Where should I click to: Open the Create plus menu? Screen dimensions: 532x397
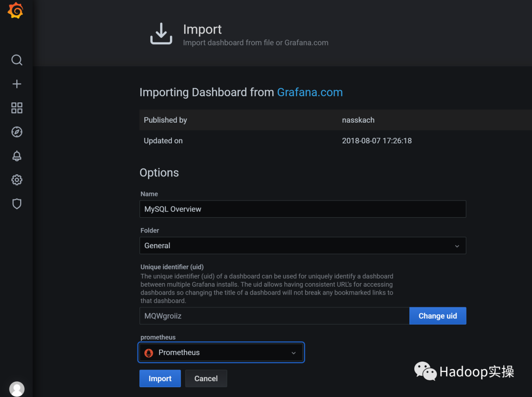coord(17,84)
